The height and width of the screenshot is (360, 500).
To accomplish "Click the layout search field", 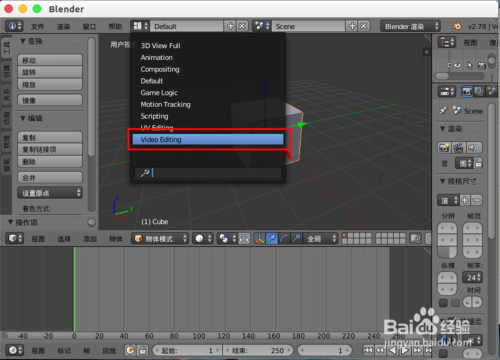I will pyautogui.click(x=208, y=173).
